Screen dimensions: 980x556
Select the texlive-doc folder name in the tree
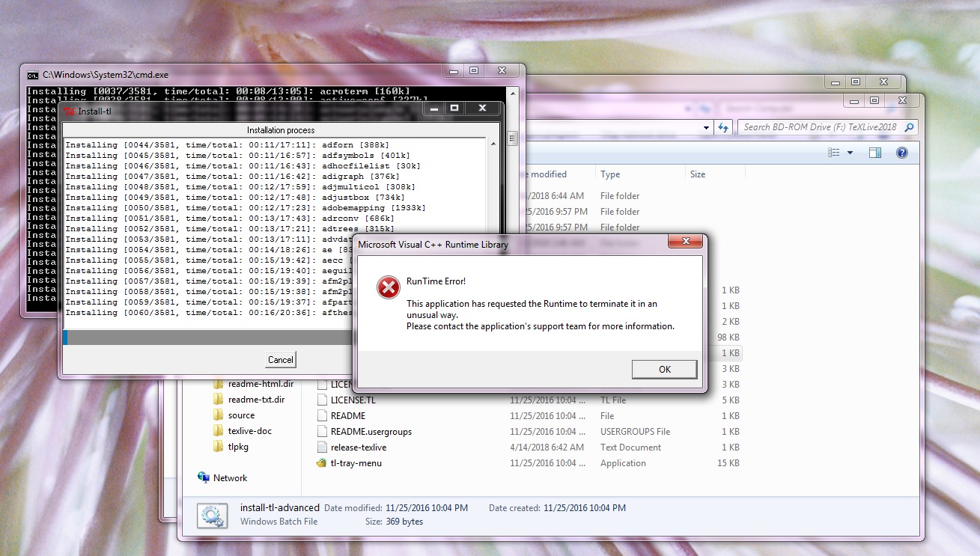pyautogui.click(x=251, y=431)
